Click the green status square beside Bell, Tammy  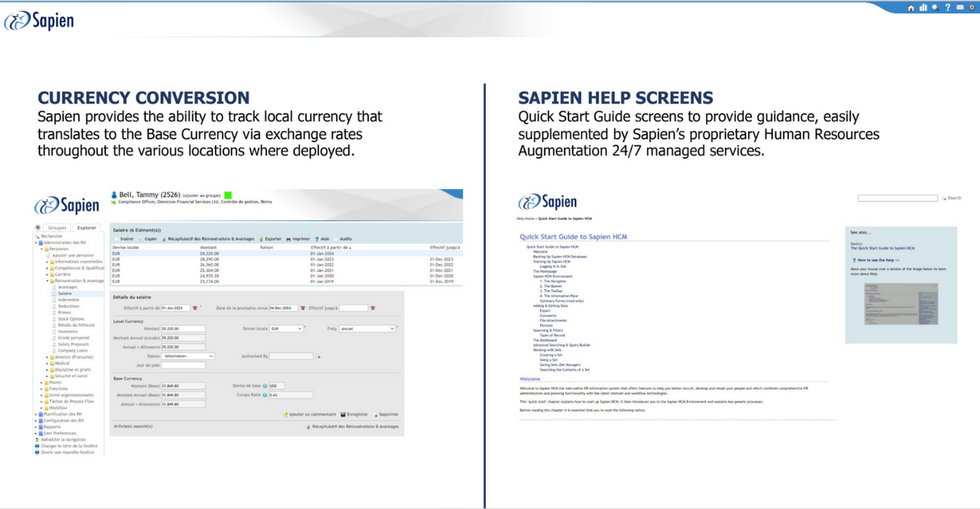pyautogui.click(x=228, y=195)
